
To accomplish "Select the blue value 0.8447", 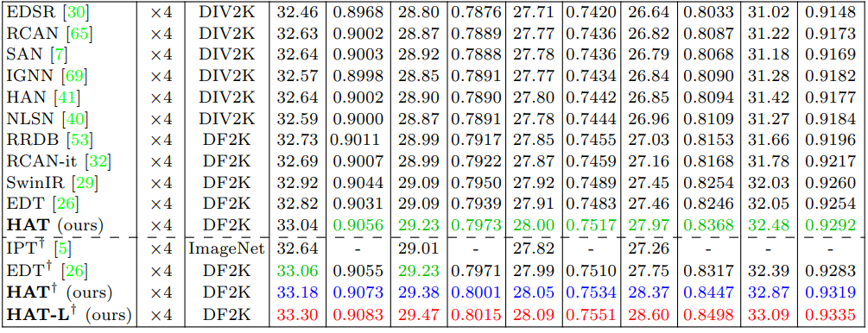I will 708,292.
